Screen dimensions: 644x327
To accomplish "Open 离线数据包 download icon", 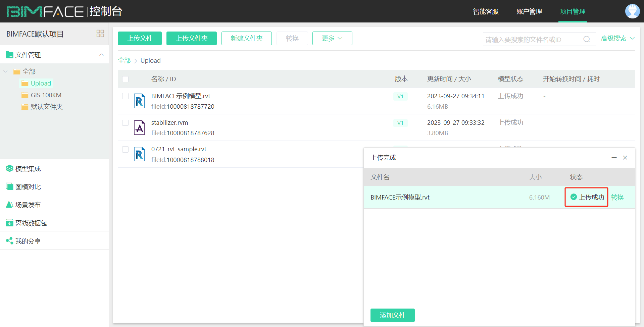I will click(9, 222).
